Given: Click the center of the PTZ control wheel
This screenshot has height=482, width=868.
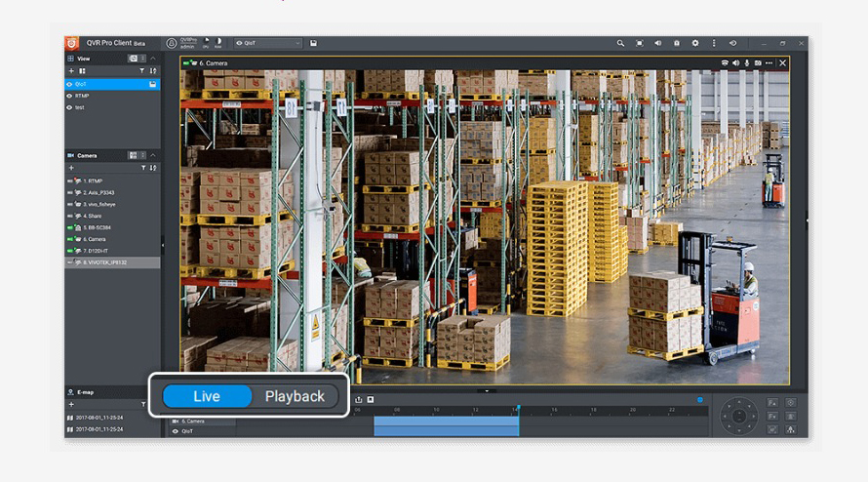Looking at the screenshot, I should (737, 417).
